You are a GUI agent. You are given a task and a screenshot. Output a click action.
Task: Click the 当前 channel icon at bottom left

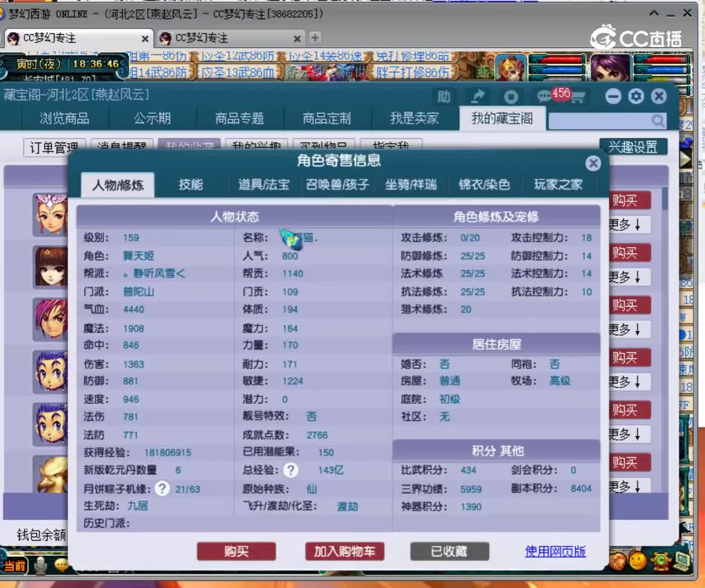[x=14, y=565]
